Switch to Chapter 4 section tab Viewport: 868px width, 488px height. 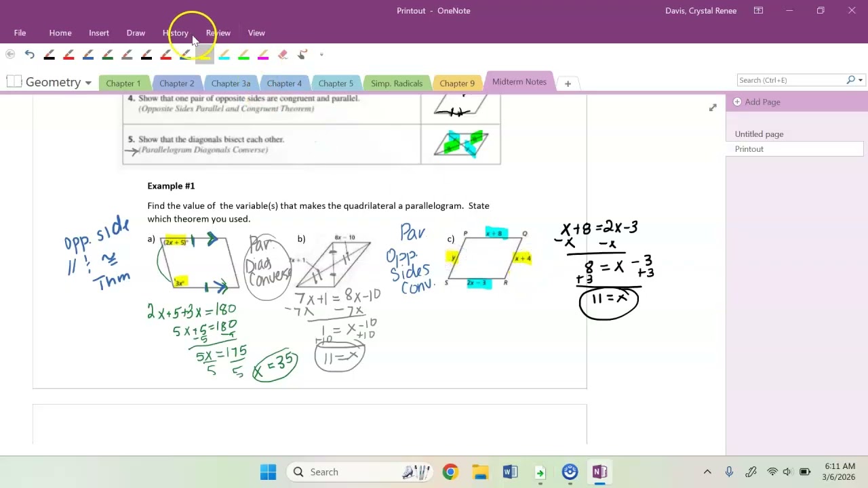[284, 83]
